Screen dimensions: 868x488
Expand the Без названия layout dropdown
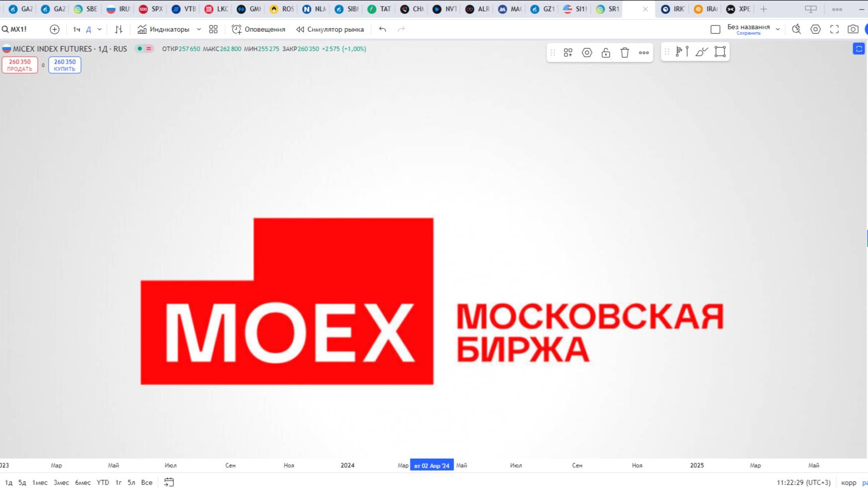tap(778, 29)
